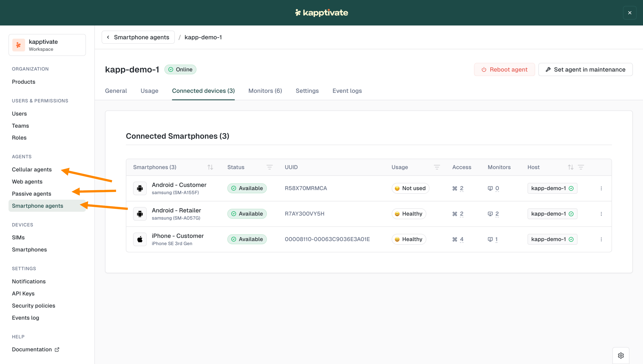Click Set agent in maintenance
The width and height of the screenshot is (643, 364).
click(585, 69)
